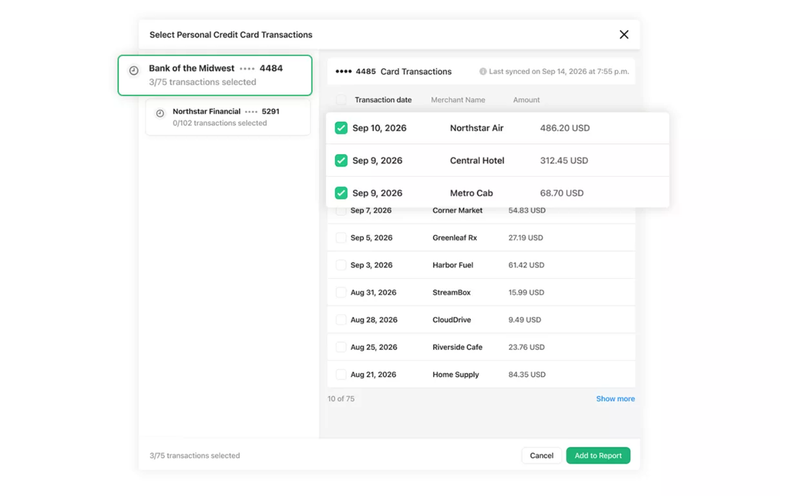The width and height of the screenshot is (792, 496).
Task: Click the Last synced on Sep 14, 2026 text
Action: click(x=559, y=72)
